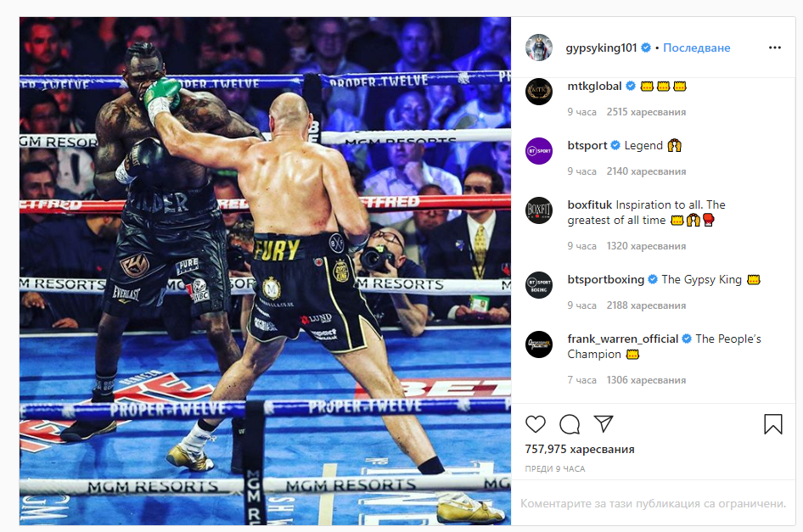Screen dimensions: 803x532
Task: Share post using paper plane icon
Action: 604,423
